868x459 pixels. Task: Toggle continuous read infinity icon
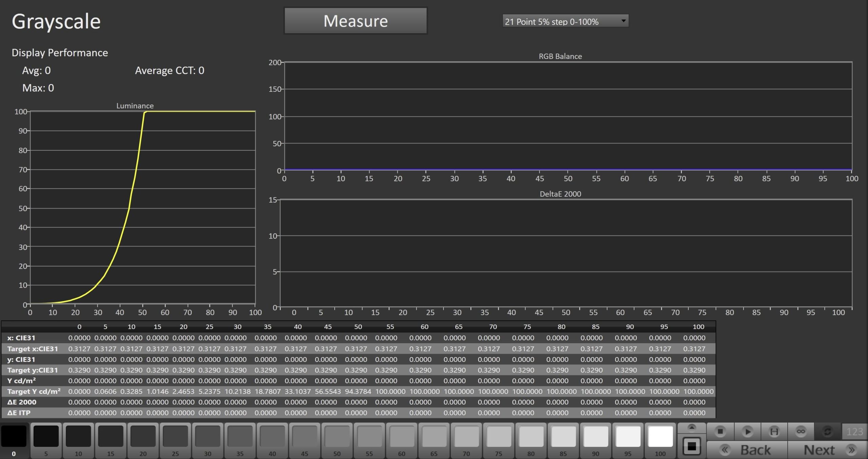tap(801, 431)
